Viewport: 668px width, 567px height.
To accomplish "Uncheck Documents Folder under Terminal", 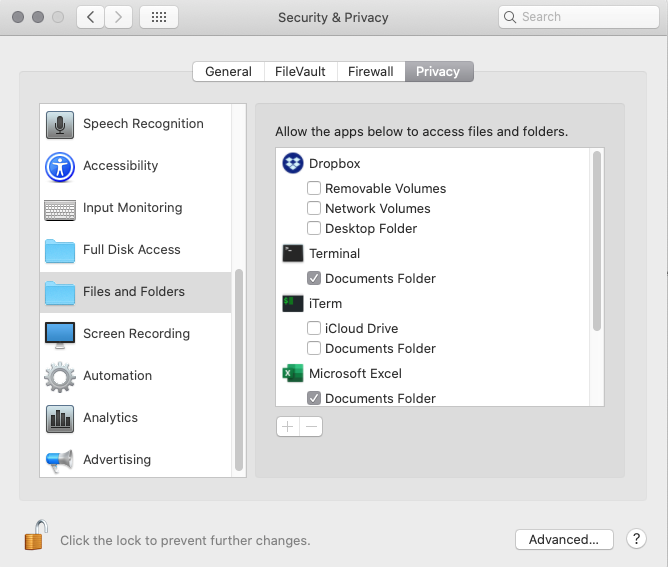I will coord(314,278).
